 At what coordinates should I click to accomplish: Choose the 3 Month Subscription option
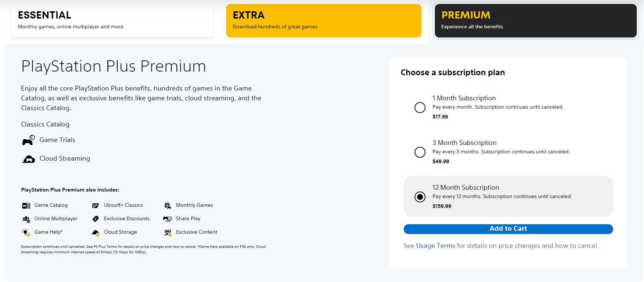click(420, 152)
